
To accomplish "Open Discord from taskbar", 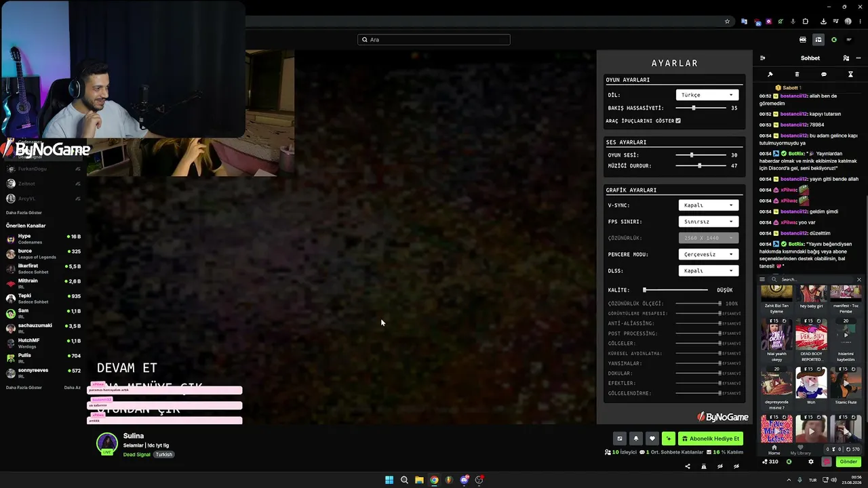I will pyautogui.click(x=464, y=480).
